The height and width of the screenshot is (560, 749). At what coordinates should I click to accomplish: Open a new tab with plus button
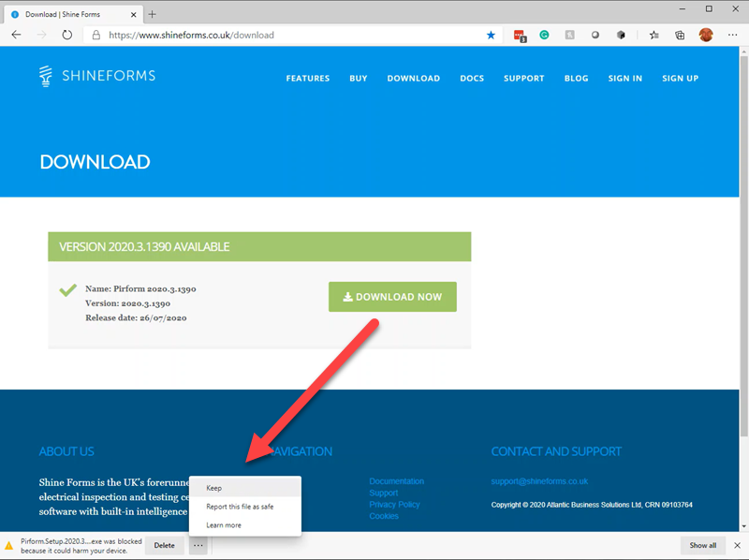[153, 14]
